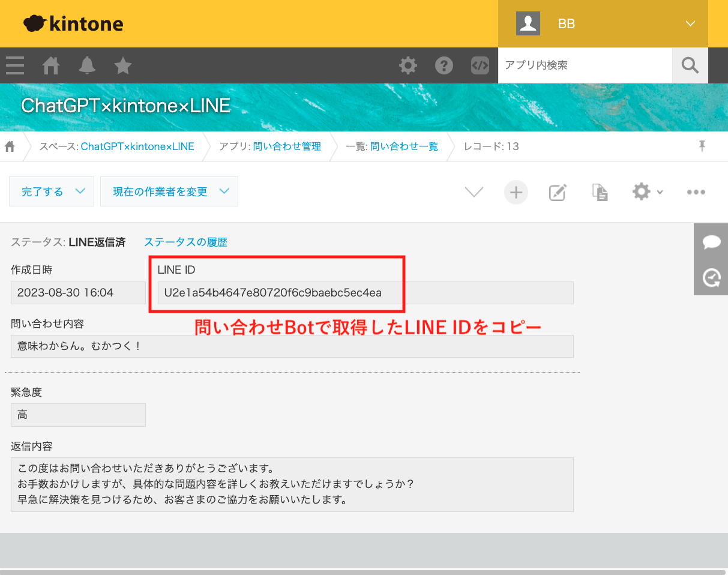Add a new record with the plus icon
Screen dimensions: 728x575
pos(516,191)
